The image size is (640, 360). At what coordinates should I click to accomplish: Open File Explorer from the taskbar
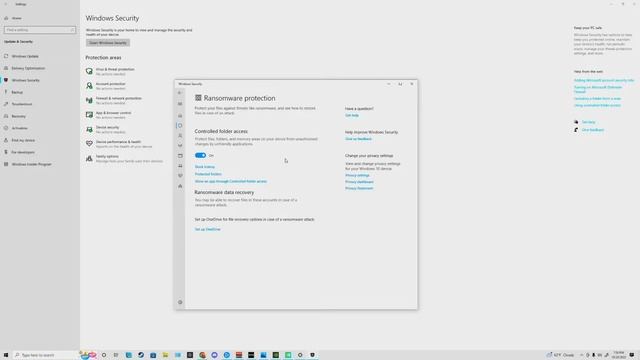pos(165,355)
